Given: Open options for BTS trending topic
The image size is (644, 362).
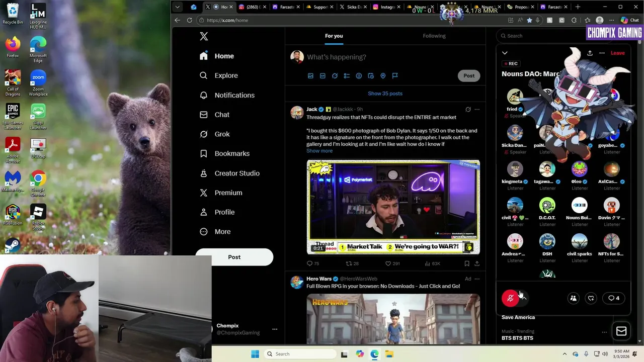Looking at the screenshot, I should coord(604,332).
